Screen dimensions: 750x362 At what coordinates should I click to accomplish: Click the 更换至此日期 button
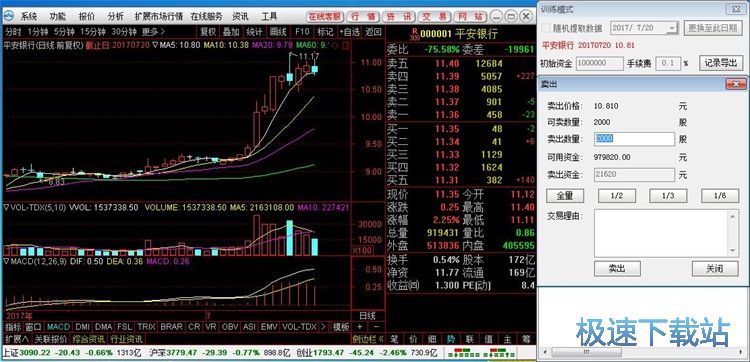[x=713, y=28]
